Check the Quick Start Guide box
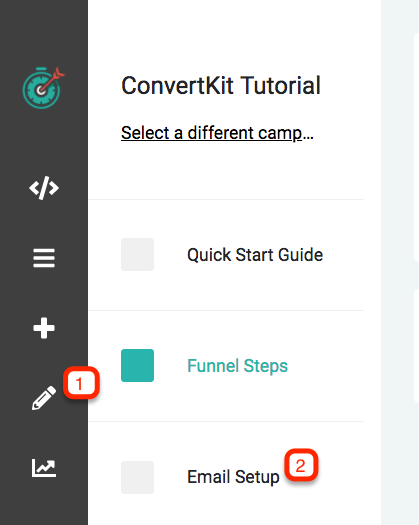The image size is (419, 525). [x=137, y=254]
